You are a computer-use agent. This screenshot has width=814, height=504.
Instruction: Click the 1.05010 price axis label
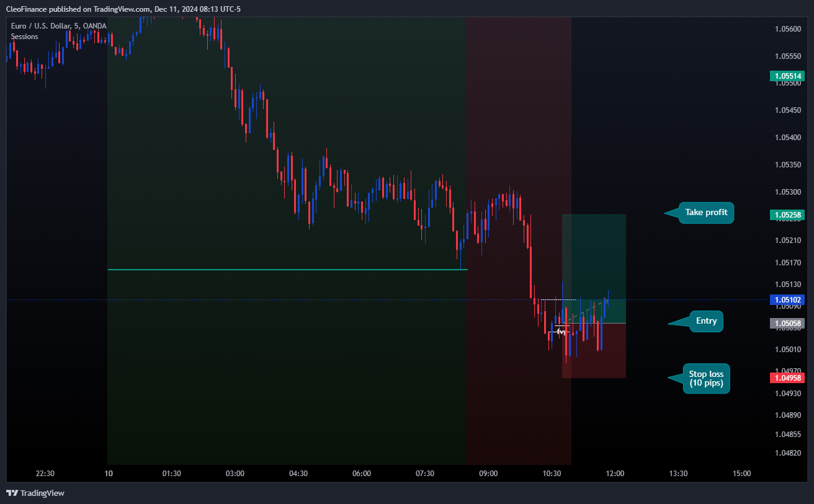(788, 350)
